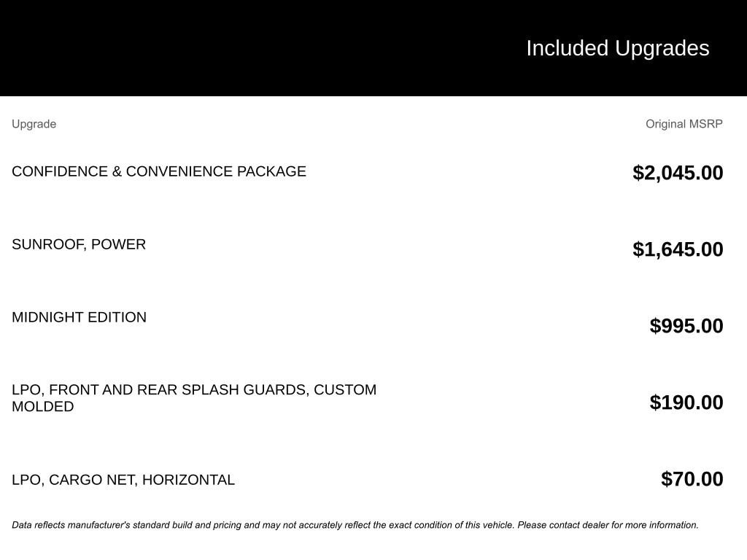The width and height of the screenshot is (747, 560).
Task: Click the $70.00 price
Action: pos(692,479)
